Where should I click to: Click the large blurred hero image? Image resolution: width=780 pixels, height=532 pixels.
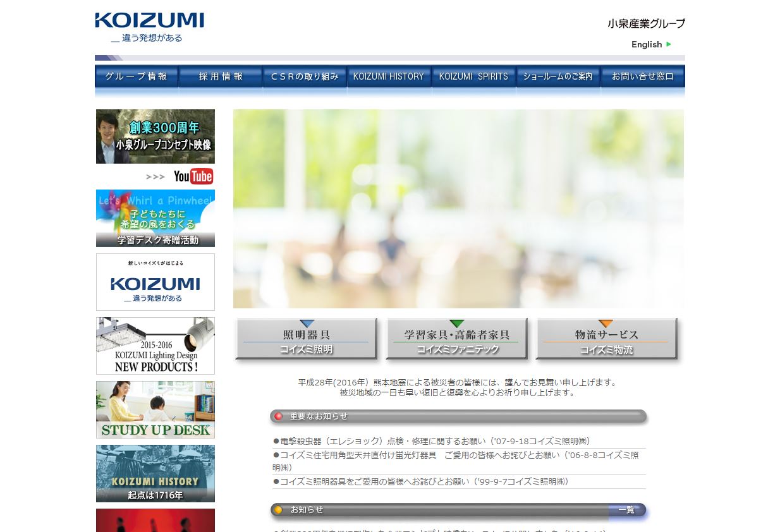point(458,209)
